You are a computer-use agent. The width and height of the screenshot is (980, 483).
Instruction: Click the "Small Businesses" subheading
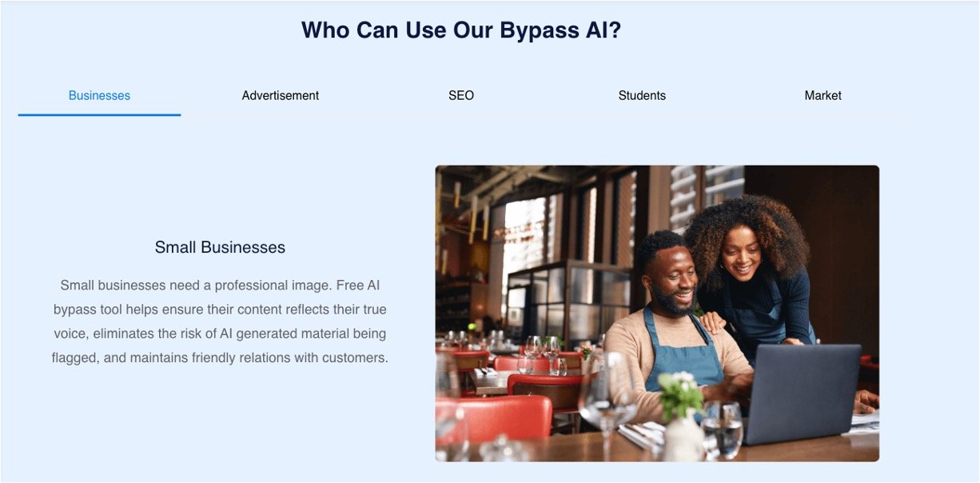pyautogui.click(x=220, y=248)
